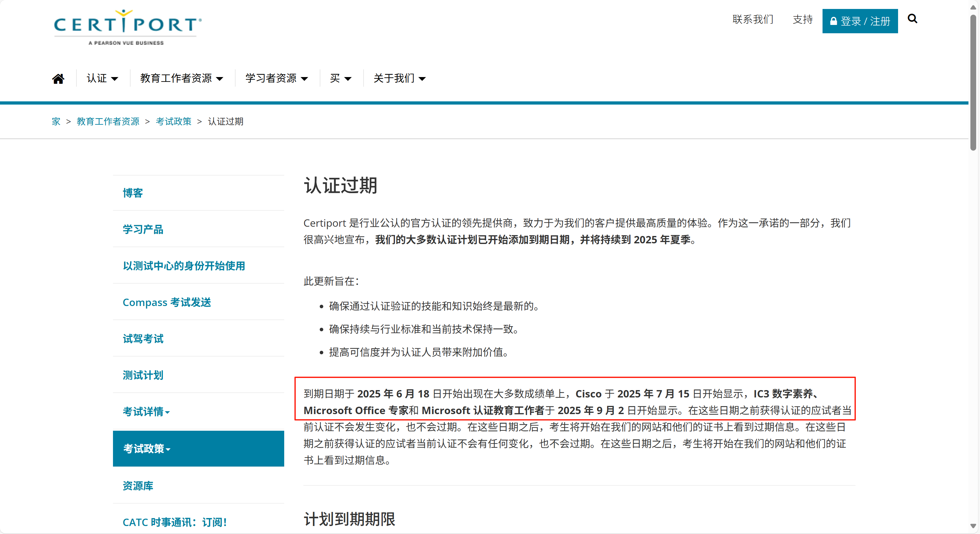Open 试驾考试 sidebar item

(143, 339)
